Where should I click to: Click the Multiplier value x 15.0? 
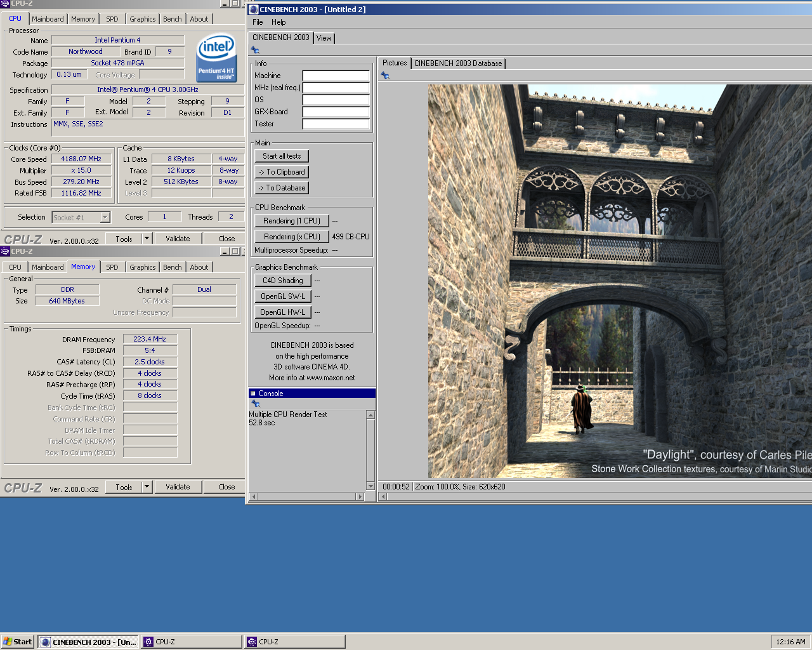coord(81,170)
